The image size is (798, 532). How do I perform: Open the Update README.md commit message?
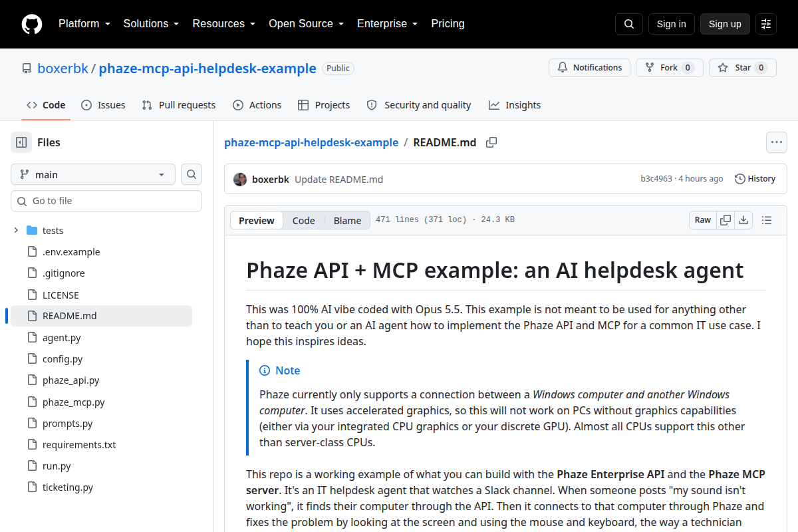[339, 180]
